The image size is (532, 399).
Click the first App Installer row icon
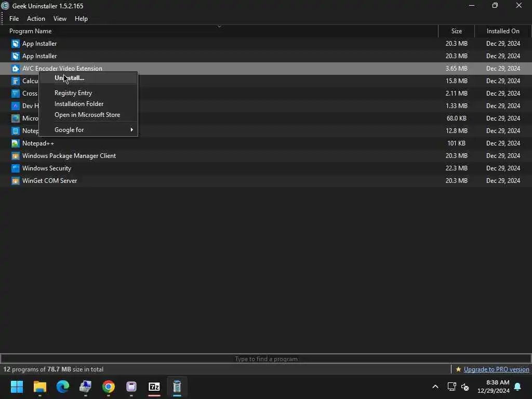(15, 44)
